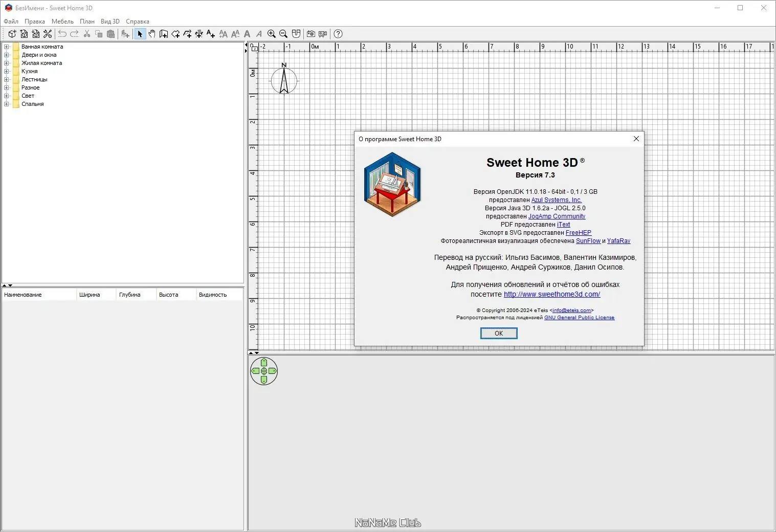Open the Azul Systems, Inc. link
This screenshot has height=532, width=776.
[557, 200]
